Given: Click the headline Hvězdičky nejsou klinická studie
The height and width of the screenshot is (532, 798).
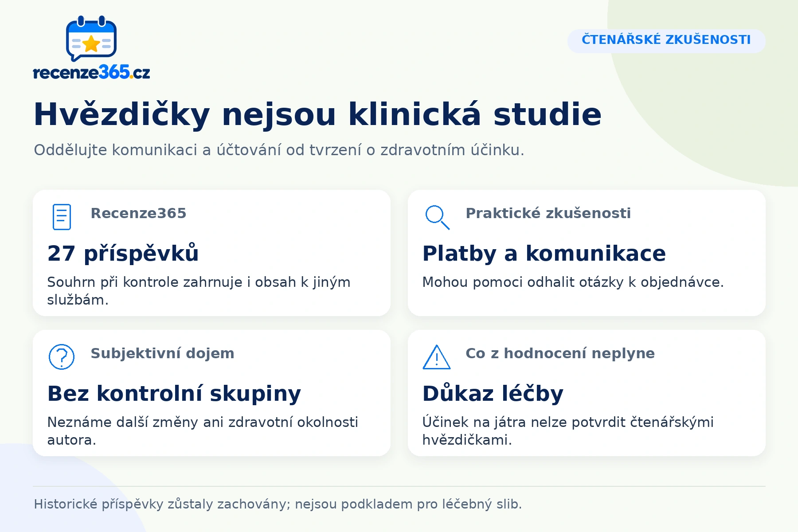Looking at the screenshot, I should 317,114.
